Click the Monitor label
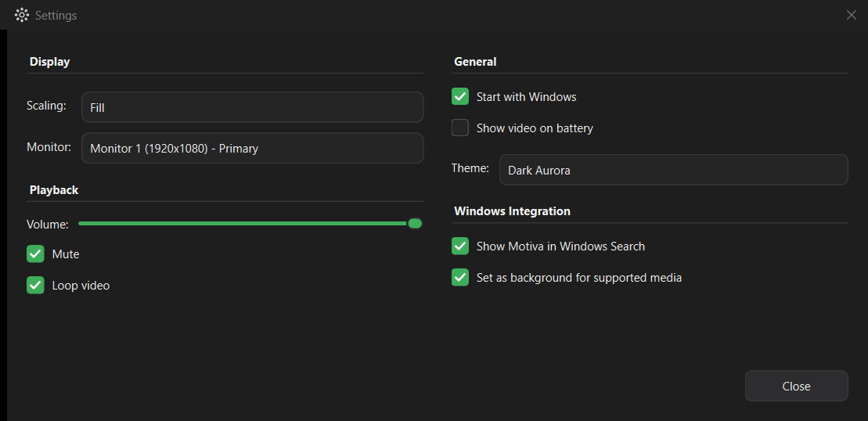The height and width of the screenshot is (421, 868). pos(49,147)
